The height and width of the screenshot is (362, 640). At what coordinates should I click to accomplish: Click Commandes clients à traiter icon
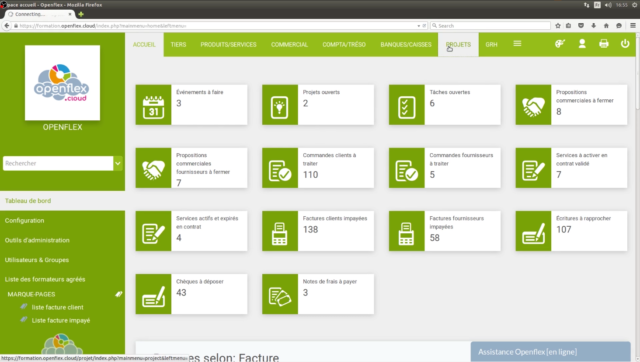[280, 168]
